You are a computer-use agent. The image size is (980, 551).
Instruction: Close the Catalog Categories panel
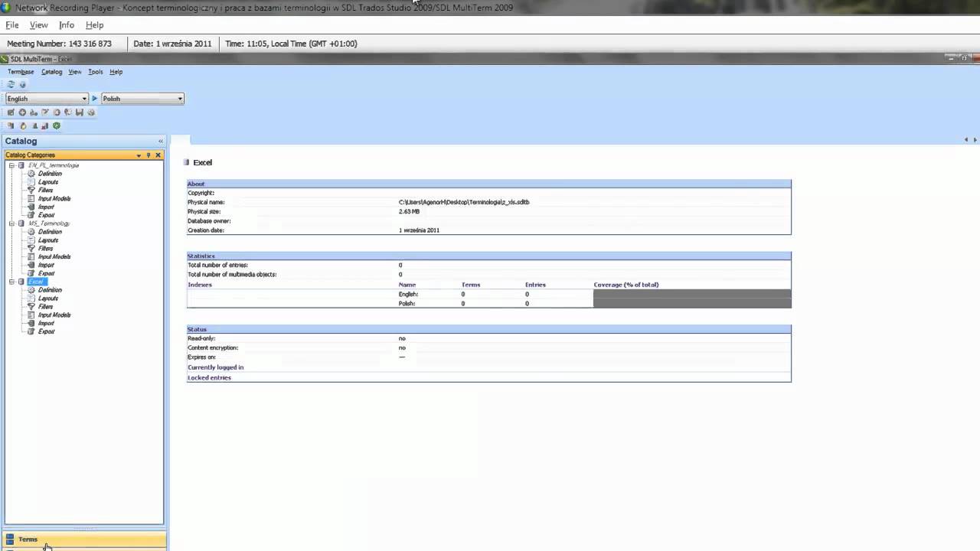pos(158,155)
